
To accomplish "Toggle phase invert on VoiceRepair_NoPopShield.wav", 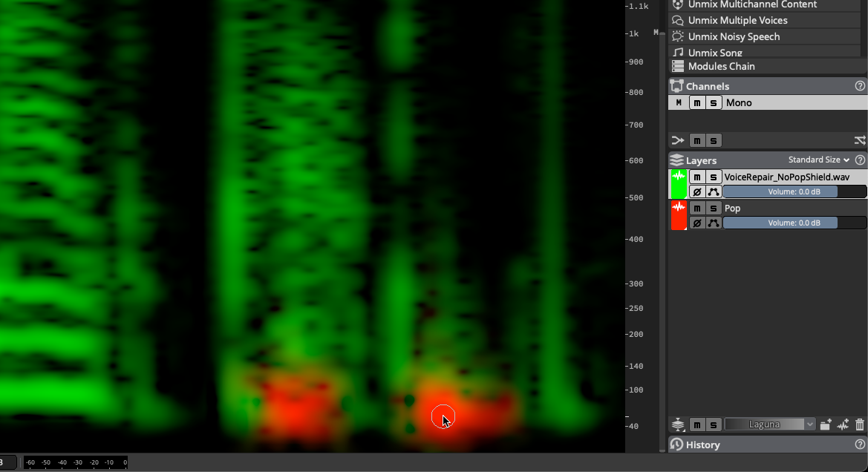I will point(696,191).
